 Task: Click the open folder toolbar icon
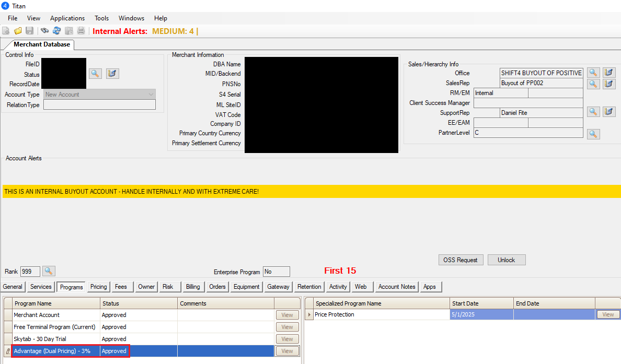[18, 31]
